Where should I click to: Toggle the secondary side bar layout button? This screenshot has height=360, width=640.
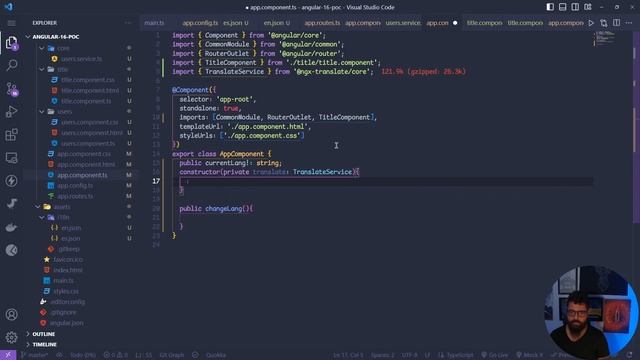point(575,7)
